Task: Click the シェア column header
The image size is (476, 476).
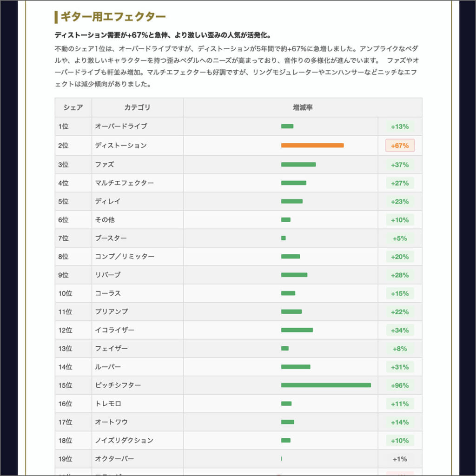Action: tap(73, 107)
